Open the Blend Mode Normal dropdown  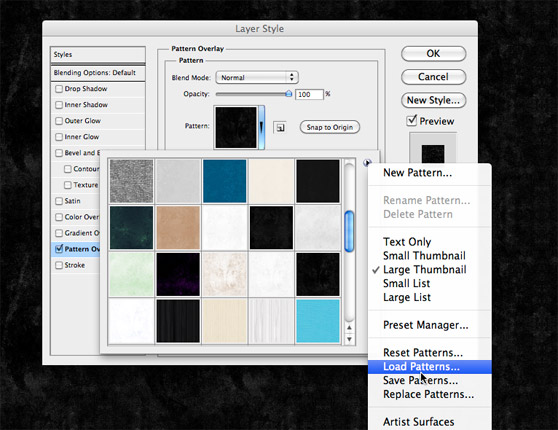[257, 77]
